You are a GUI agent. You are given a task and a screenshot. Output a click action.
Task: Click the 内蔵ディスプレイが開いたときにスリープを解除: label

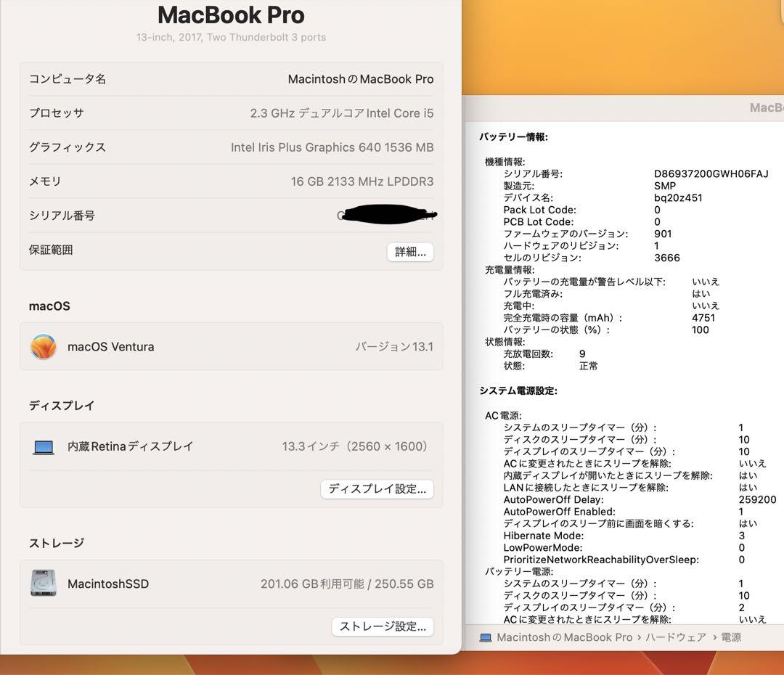(608, 475)
